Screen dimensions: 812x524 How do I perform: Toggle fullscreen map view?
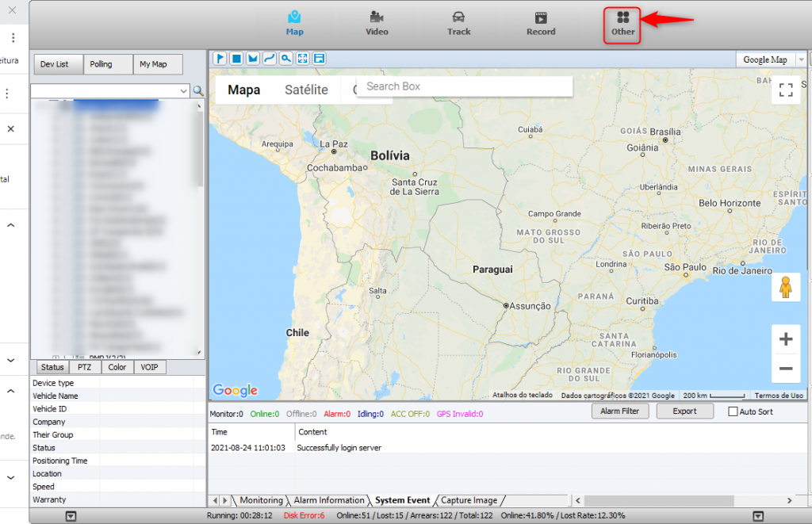click(x=786, y=90)
